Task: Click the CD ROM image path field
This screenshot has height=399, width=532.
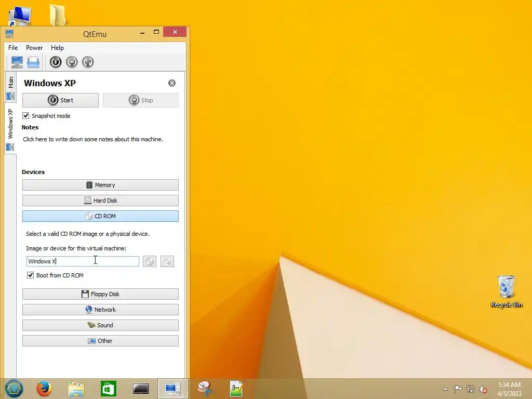Action: [83, 261]
